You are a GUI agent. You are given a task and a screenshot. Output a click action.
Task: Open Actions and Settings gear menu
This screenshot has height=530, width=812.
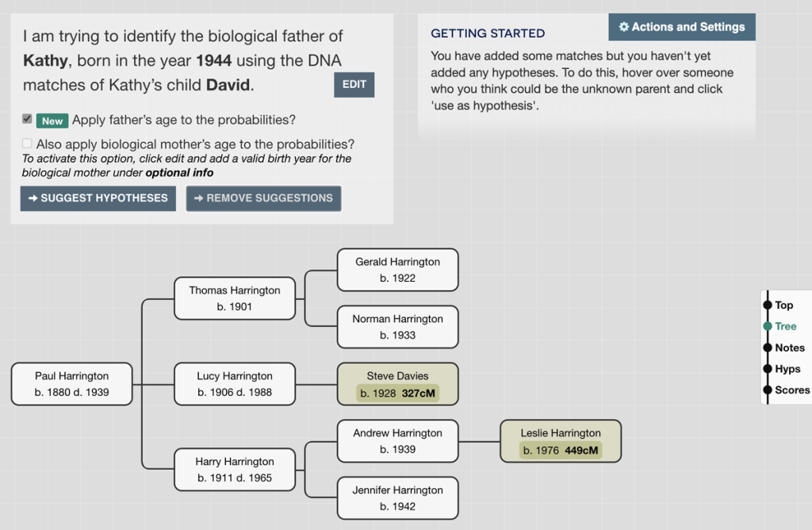point(682,27)
